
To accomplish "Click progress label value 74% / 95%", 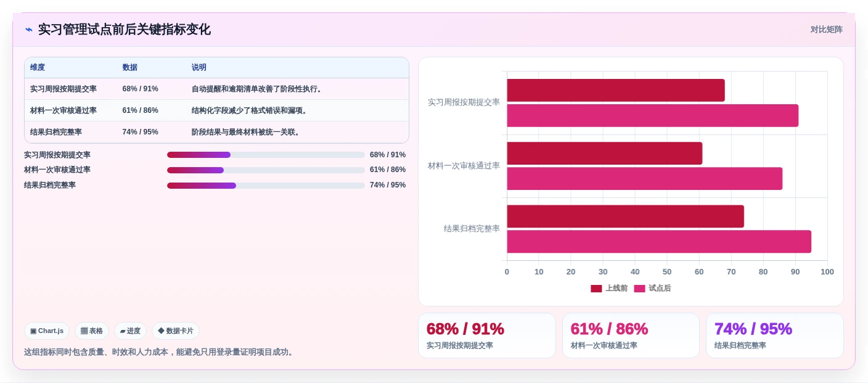I will coord(388,186).
